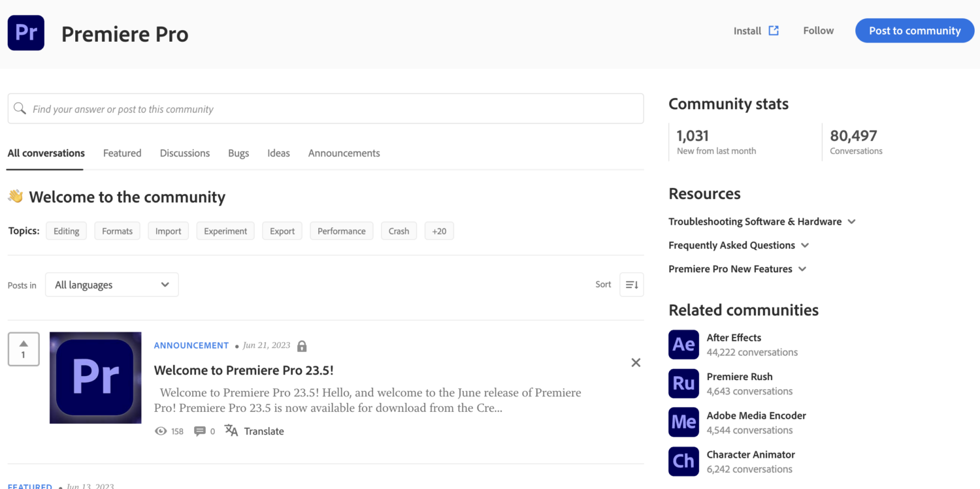Image resolution: width=980 pixels, height=489 pixels.
Task: Switch to the Announcements tab
Action: click(344, 153)
